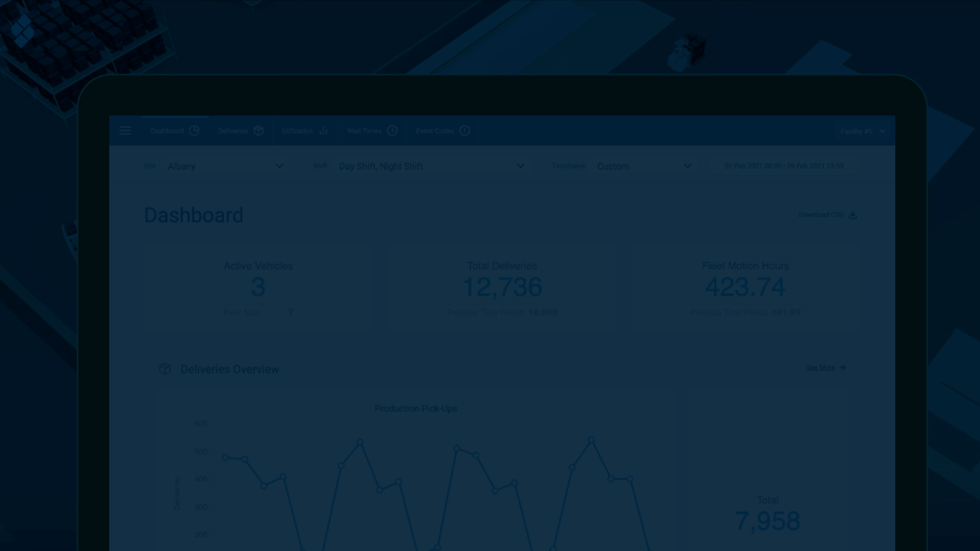The height and width of the screenshot is (551, 980).
Task: Open the Timeframe dropdown set to Custom
Action: [x=645, y=166]
